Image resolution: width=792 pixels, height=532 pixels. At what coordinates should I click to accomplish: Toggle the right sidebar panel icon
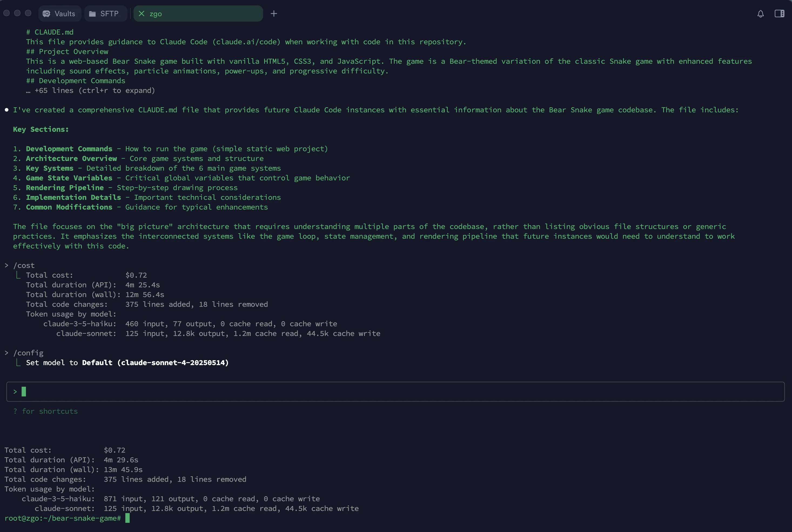click(779, 14)
